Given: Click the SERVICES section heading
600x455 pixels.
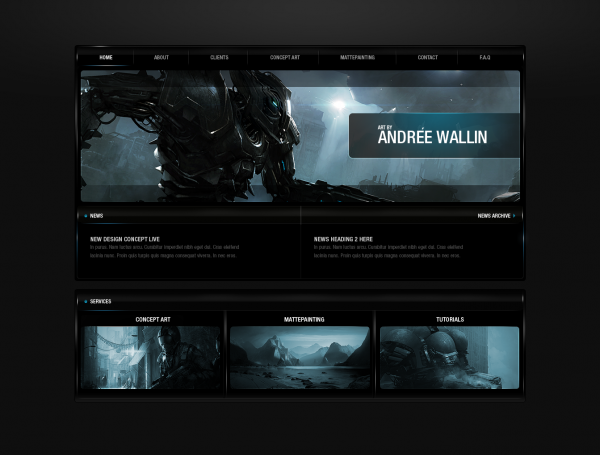Looking at the screenshot, I should (x=101, y=302).
